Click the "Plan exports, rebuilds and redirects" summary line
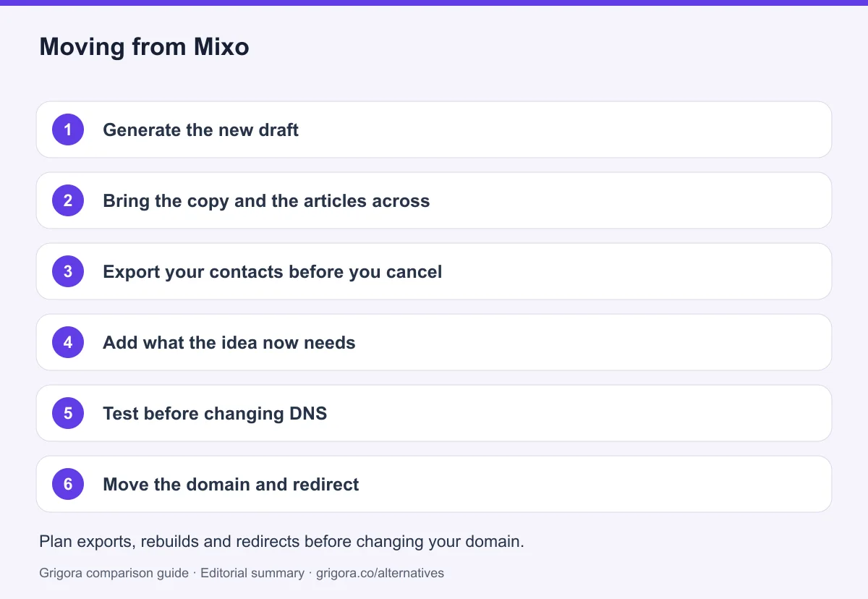Screen dimensions: 868x599 pos(281,541)
